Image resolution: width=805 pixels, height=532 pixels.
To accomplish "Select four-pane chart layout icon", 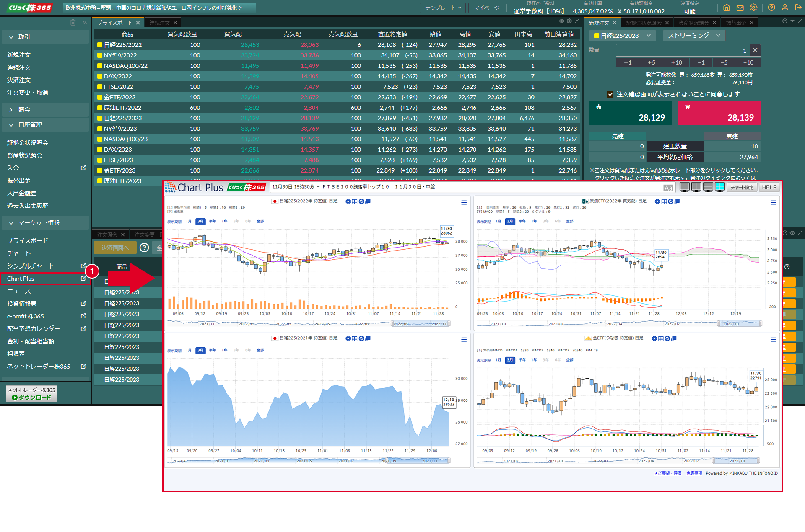I will [720, 187].
